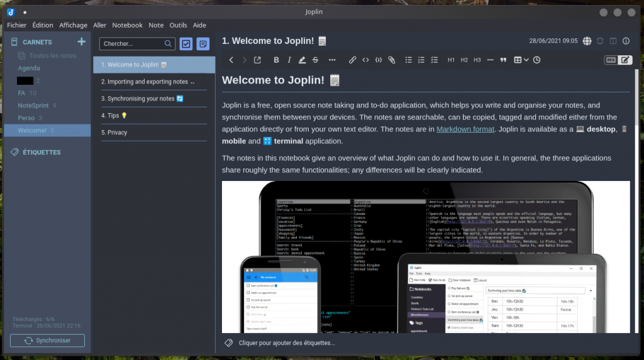Open the Aide menu
Image resolution: width=644 pixels, height=360 pixels.
tap(199, 25)
